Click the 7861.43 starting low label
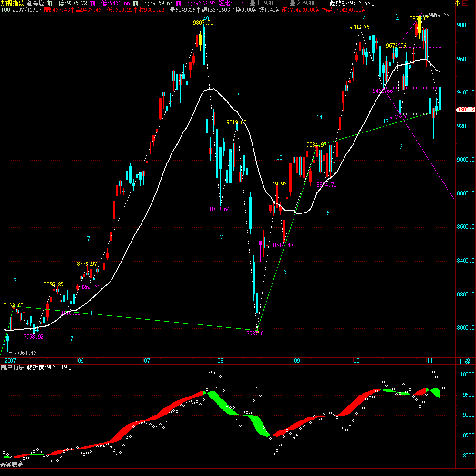 click(x=26, y=353)
